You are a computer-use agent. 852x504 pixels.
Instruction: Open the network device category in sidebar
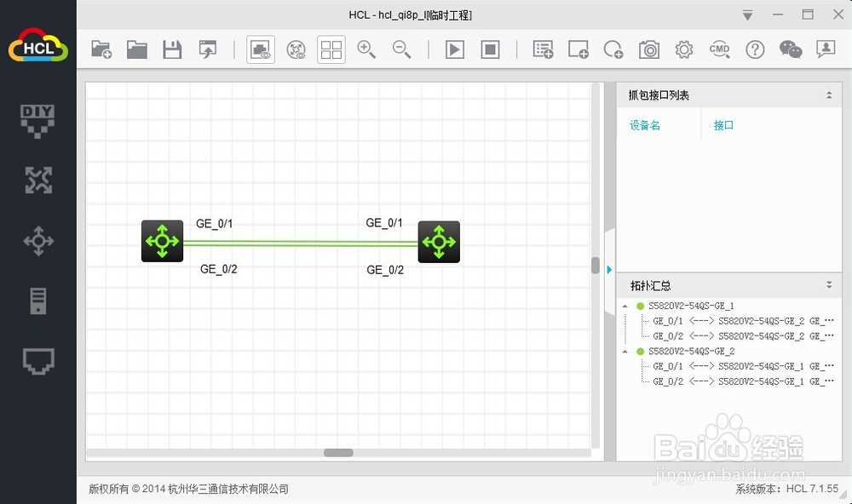[38, 180]
